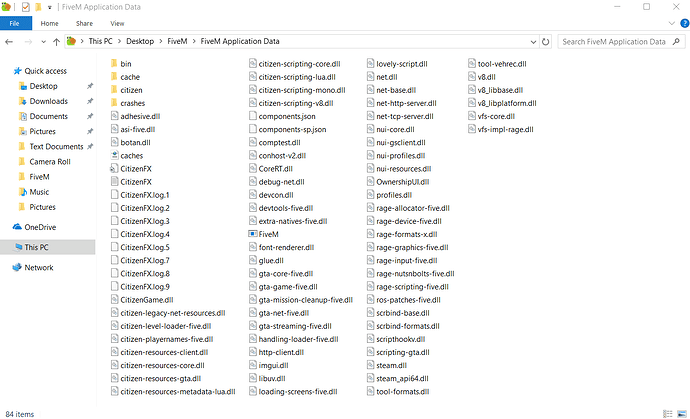Select the file imgui.dll
The width and height of the screenshot is (690, 419).
pyautogui.click(x=269, y=365)
